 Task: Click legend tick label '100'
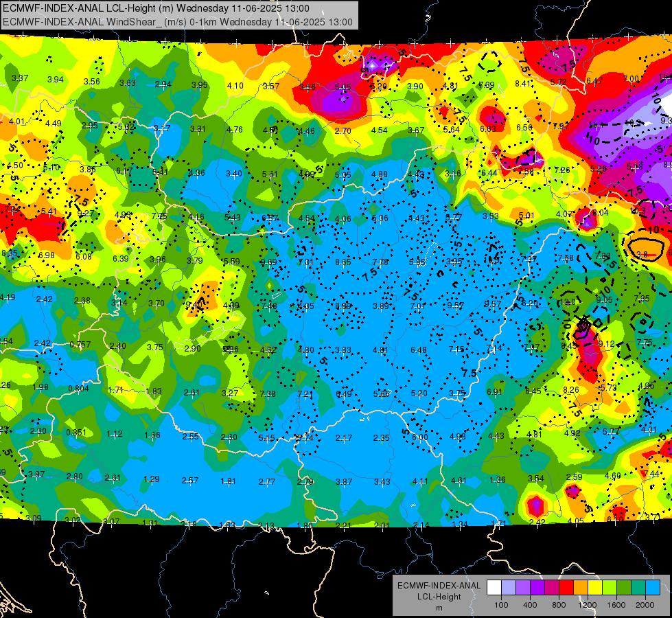502,605
